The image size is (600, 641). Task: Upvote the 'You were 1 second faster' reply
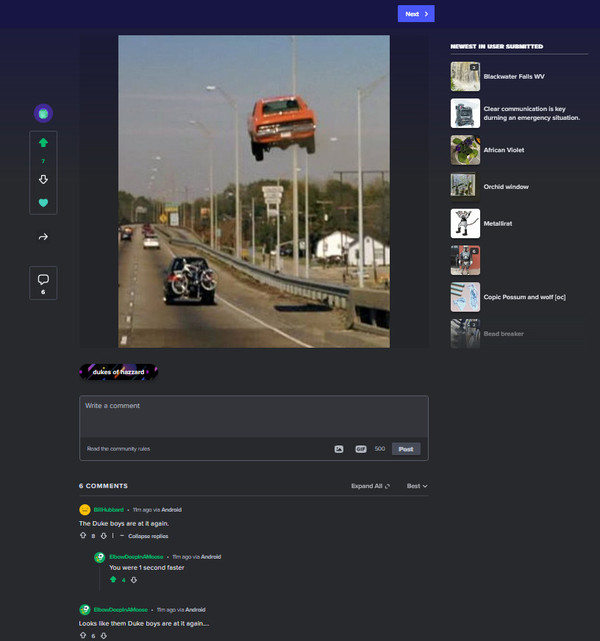tap(113, 580)
